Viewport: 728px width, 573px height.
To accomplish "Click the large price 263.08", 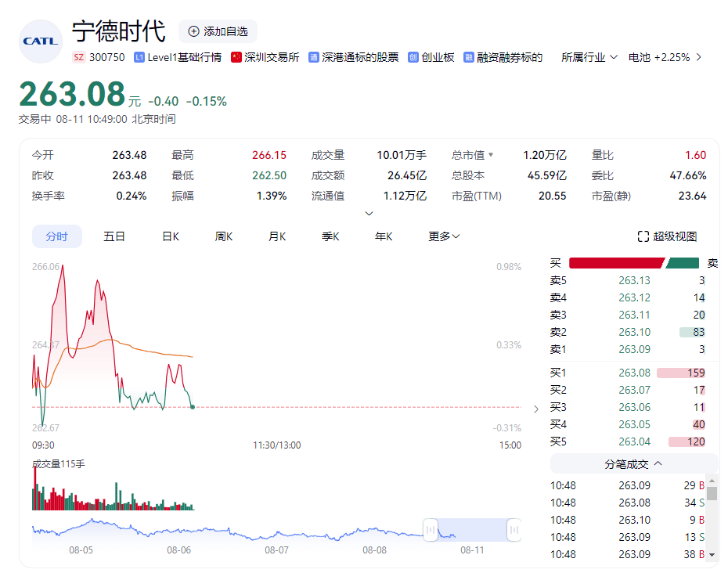I will pyautogui.click(x=73, y=94).
